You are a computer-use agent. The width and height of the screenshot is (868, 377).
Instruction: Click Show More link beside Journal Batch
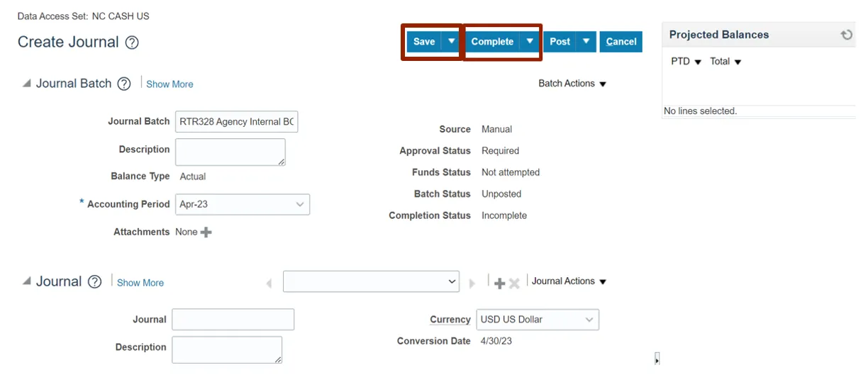point(169,84)
